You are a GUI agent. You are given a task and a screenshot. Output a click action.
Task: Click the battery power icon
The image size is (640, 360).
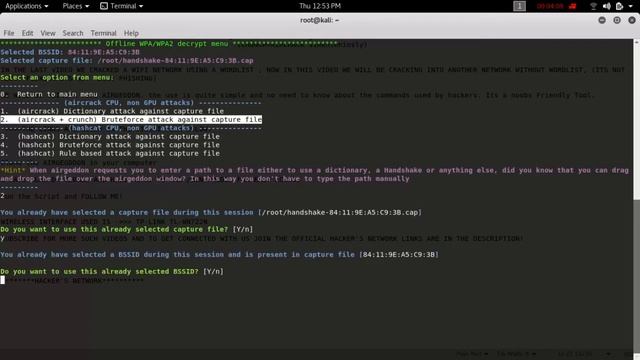click(619, 6)
